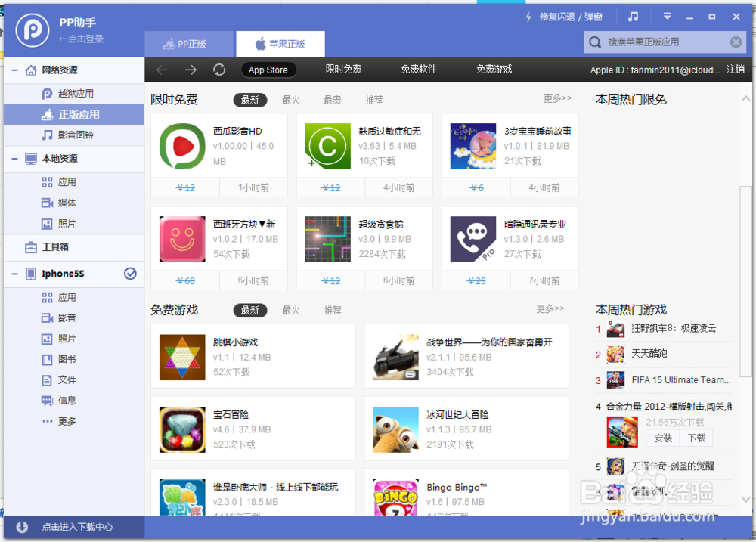Collapse the Iphone5S device group
The height and width of the screenshot is (542, 756).
coord(15,274)
